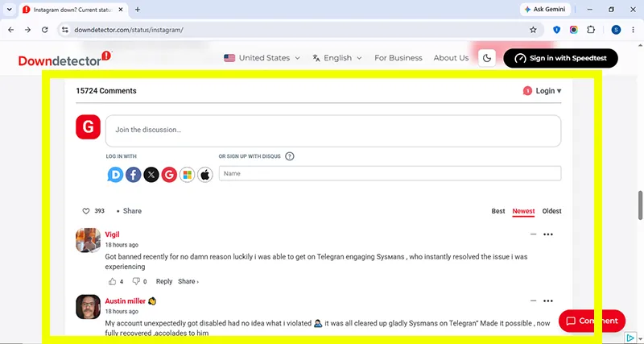Click the page vertical scrollbar thumb

640,205
